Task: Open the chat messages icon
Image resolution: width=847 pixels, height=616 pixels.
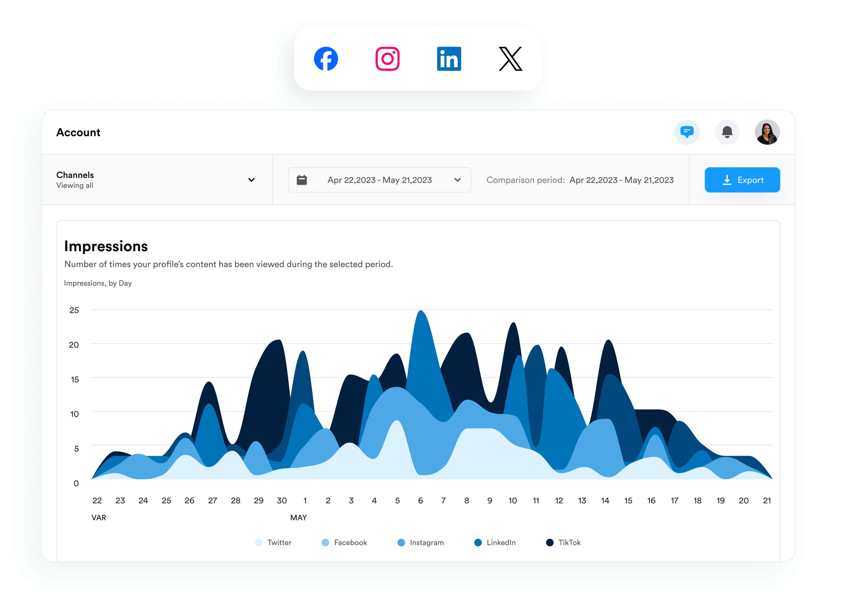Action: click(x=687, y=132)
